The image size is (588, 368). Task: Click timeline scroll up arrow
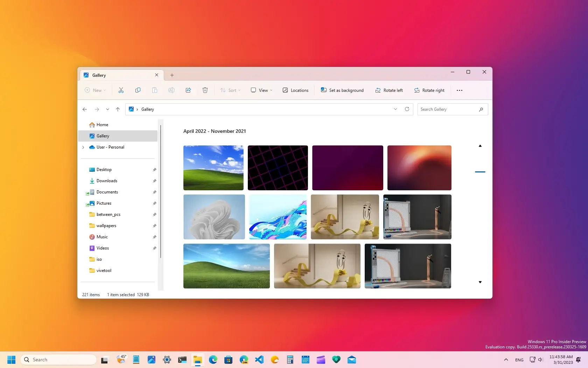click(x=480, y=146)
